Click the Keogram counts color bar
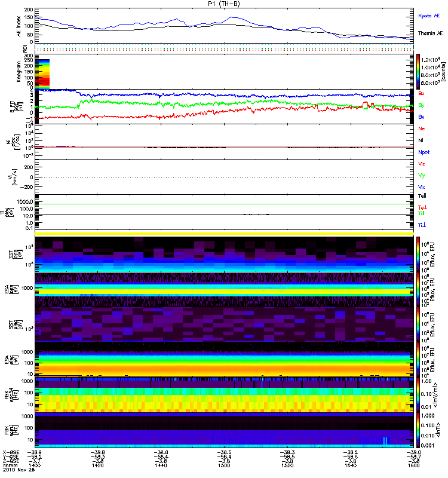Screen dimensions: 448x478 pos(418,72)
